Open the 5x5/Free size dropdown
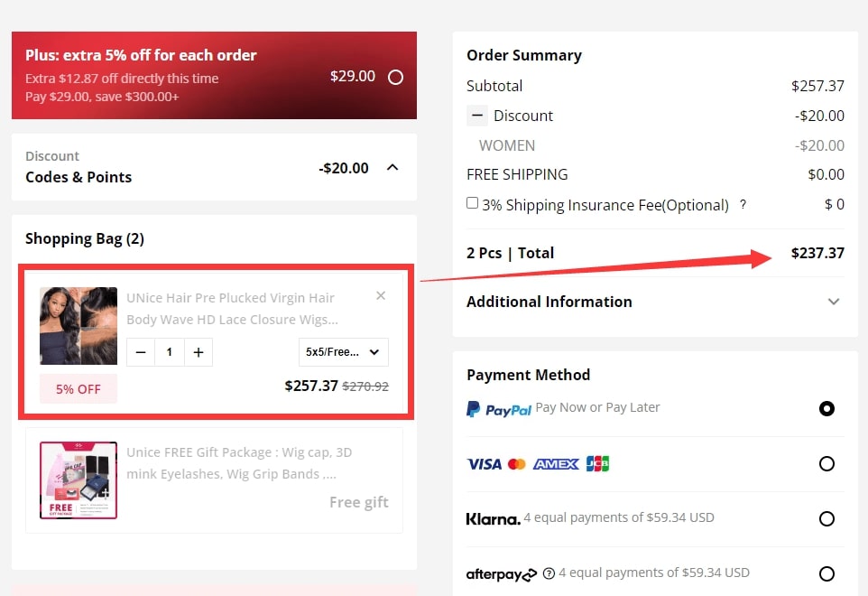Image resolution: width=868 pixels, height=596 pixels. tap(343, 352)
